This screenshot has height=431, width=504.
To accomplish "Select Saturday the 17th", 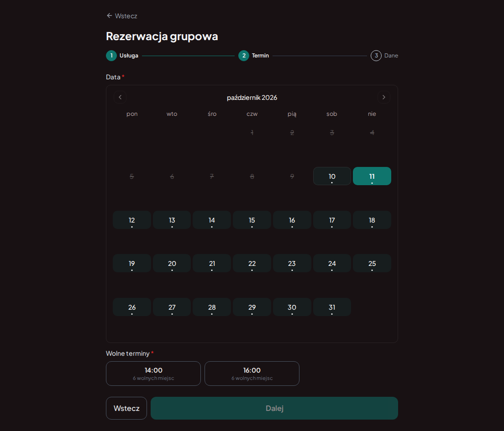I will 332,220.
